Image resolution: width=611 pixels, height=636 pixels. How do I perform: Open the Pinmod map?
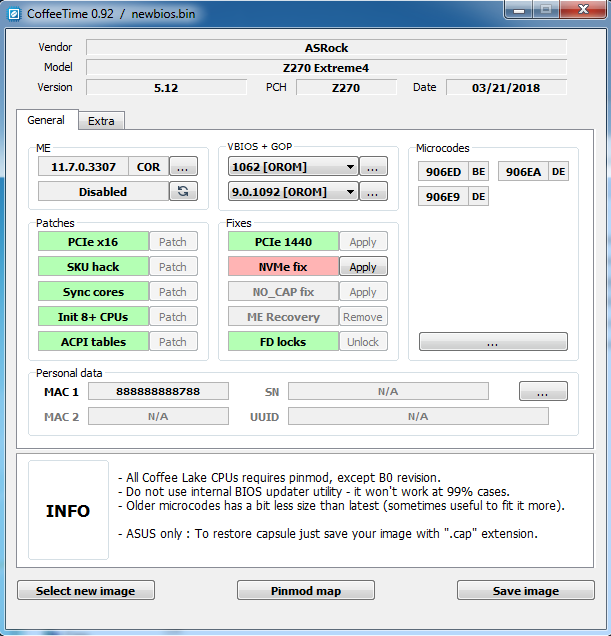pyautogui.click(x=306, y=590)
